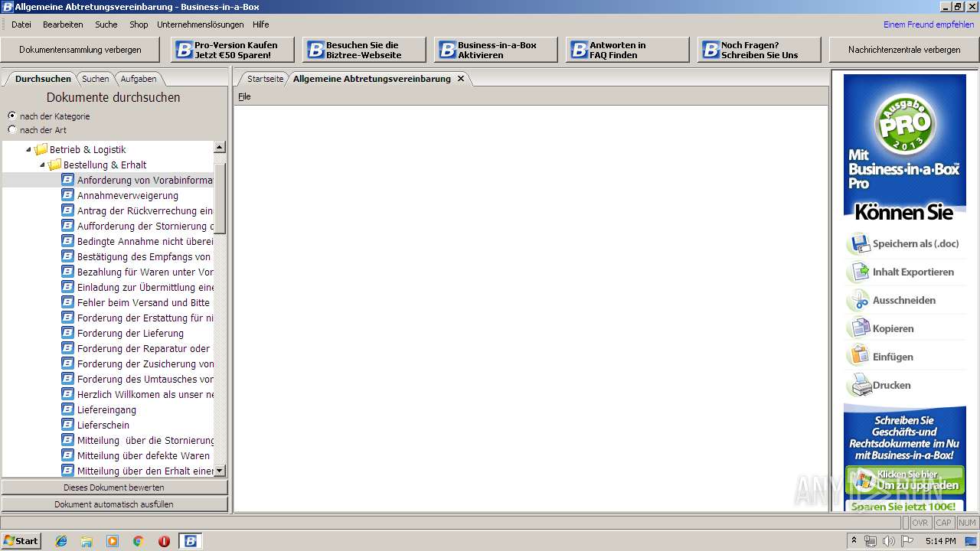Select 'Bedingte Annahme nicht überei' document
The height and width of the screenshot is (551, 980).
click(x=145, y=241)
